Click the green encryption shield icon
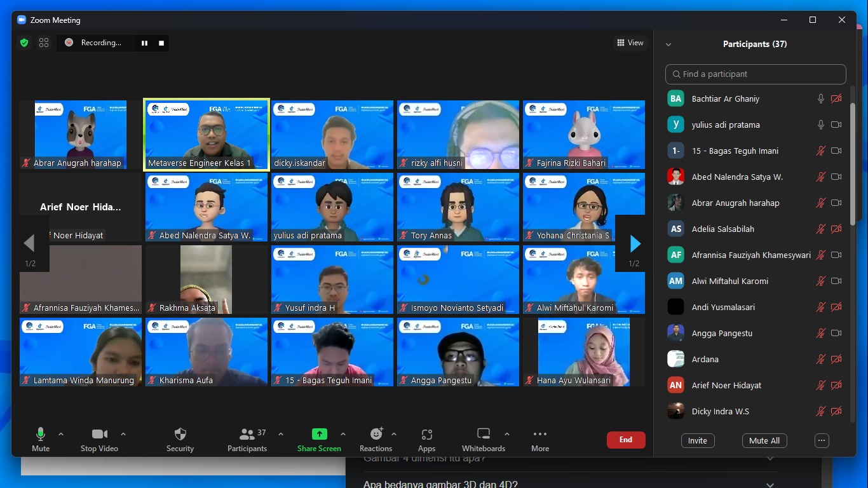Image resolution: width=868 pixels, height=488 pixels. point(24,43)
